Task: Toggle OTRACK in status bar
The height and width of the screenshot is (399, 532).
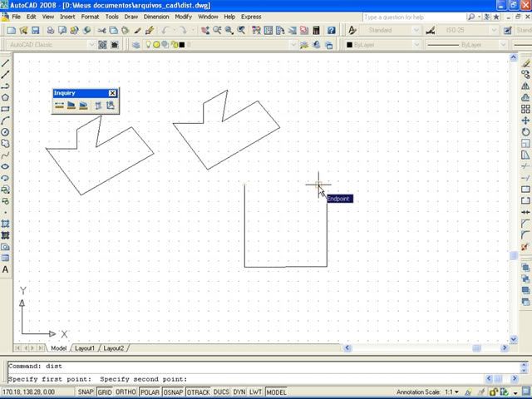Action: 198,392
